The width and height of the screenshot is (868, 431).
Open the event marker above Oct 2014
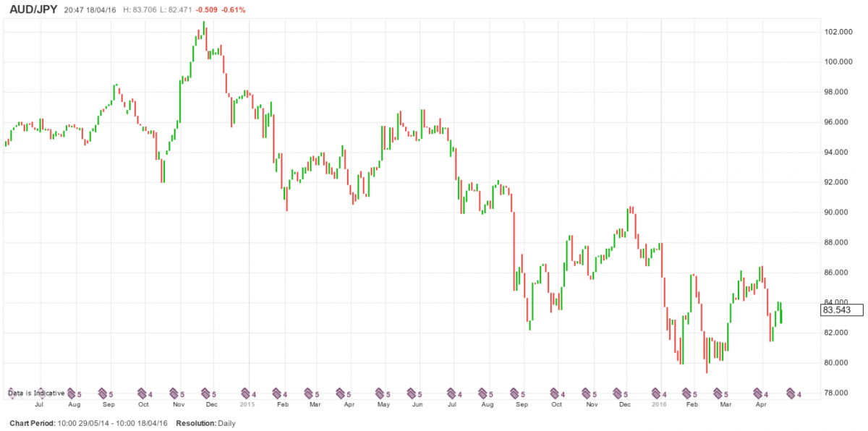(x=143, y=393)
